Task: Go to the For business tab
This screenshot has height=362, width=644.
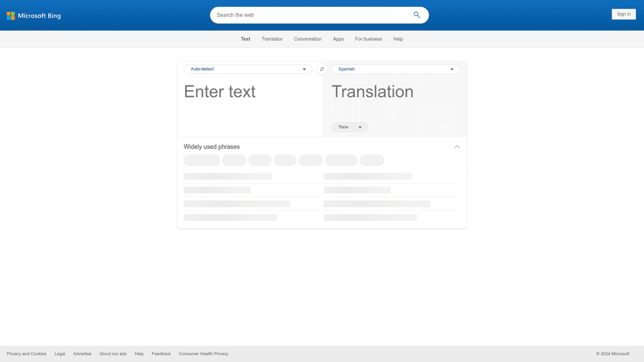Action: point(368,39)
